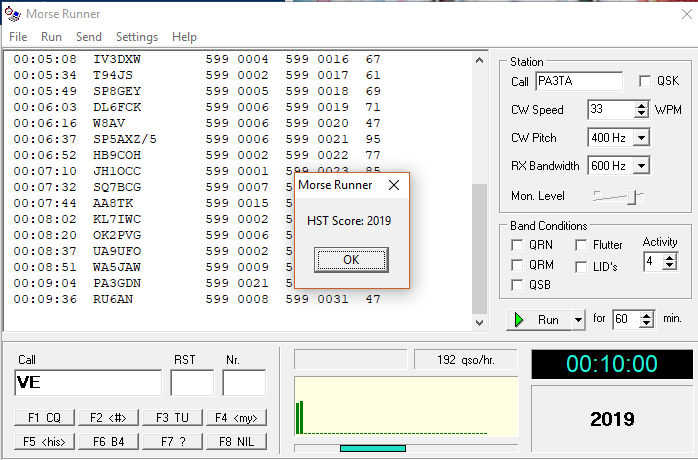Enable the Flutter band condition
Image resolution: width=698 pixels, height=460 pixels.
click(580, 245)
